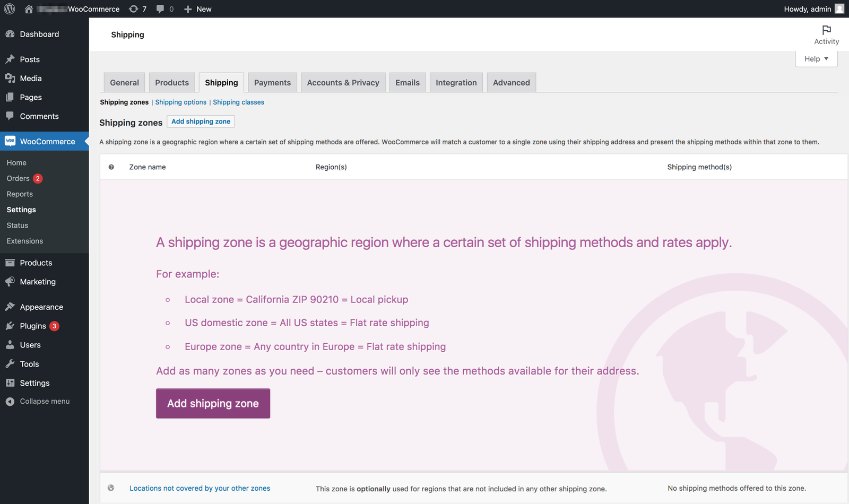Click the Plugins icon with red badge
This screenshot has width=849, height=504.
[x=11, y=326]
